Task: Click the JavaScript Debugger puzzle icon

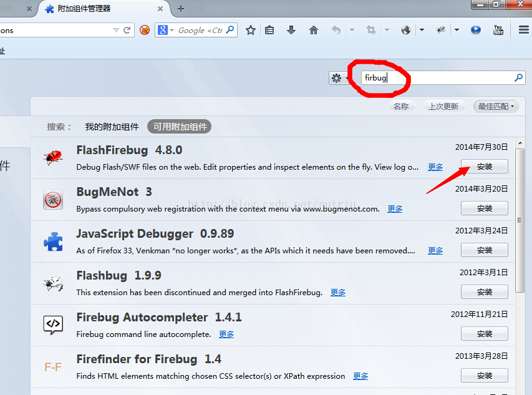Action: (x=53, y=241)
